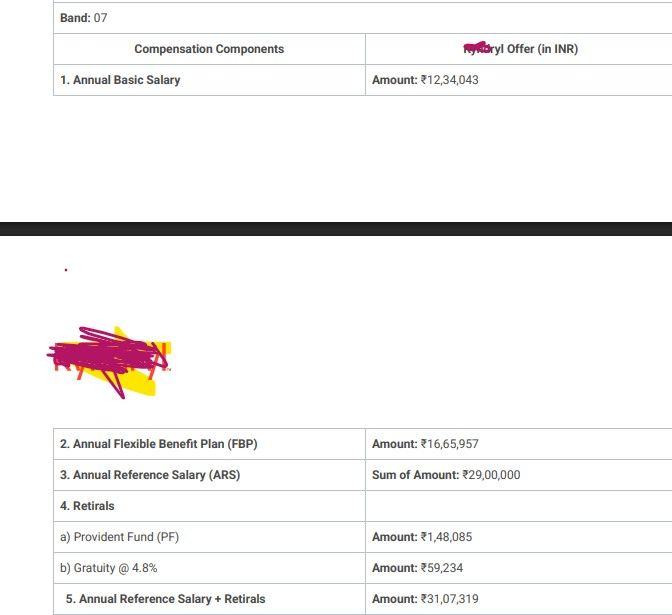Select Annual Flexible Benefit Plan (FBP) row
Viewport: 672px width, 615px height.
363,444
